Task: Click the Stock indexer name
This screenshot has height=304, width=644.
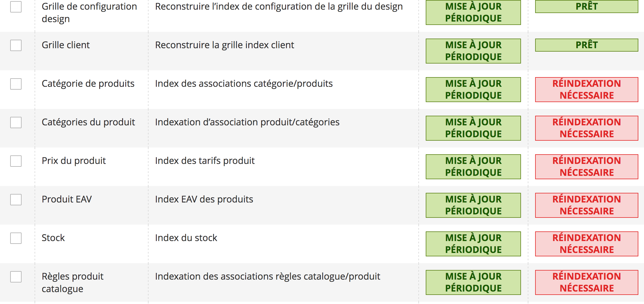Action: [x=53, y=238]
